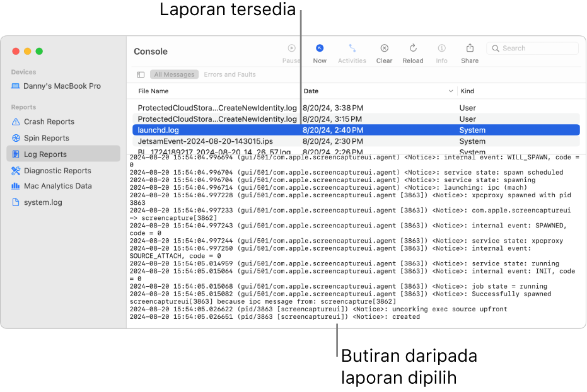Select Danny's MacBook Pro device
Viewport: 587px width, 392px height.
[63, 86]
